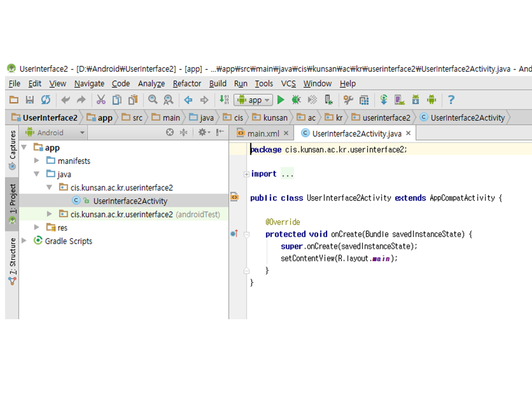Click the project panel settings gear icon
The width and height of the screenshot is (532, 399).
pos(202,132)
